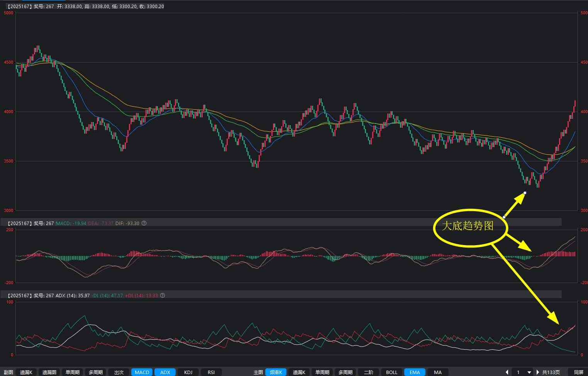The width and height of the screenshot is (588, 376).
Task: Enable the RSI sub-chart indicator
Action: (211, 372)
